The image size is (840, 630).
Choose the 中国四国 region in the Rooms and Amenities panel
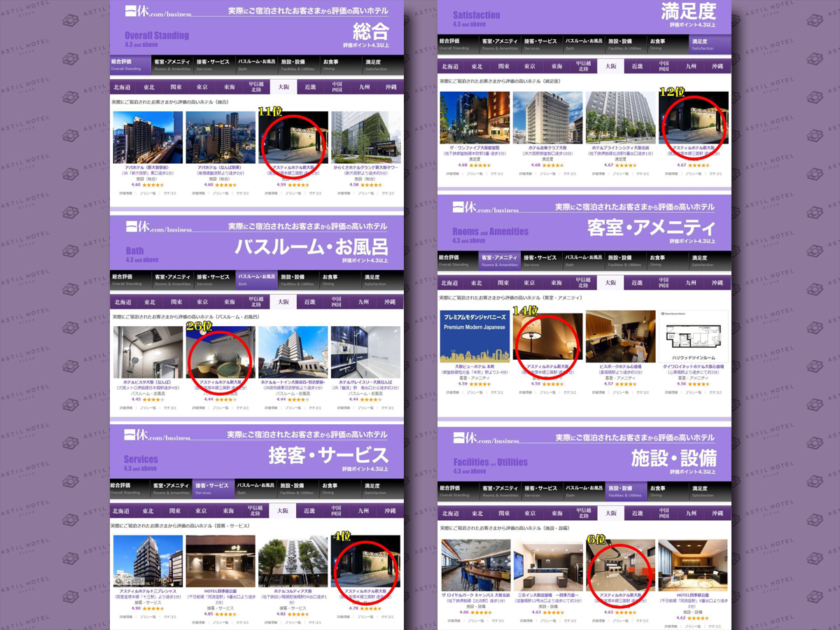pyautogui.click(x=664, y=283)
